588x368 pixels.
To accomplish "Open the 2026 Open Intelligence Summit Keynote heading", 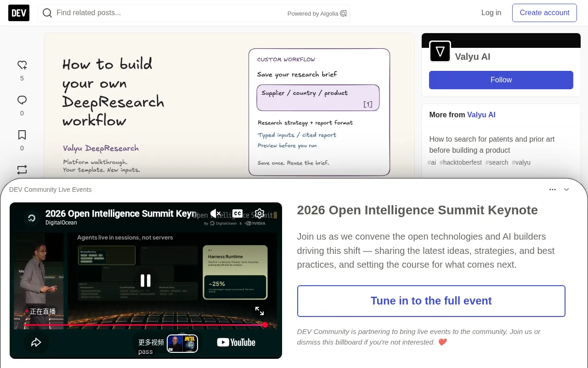I will [417, 210].
